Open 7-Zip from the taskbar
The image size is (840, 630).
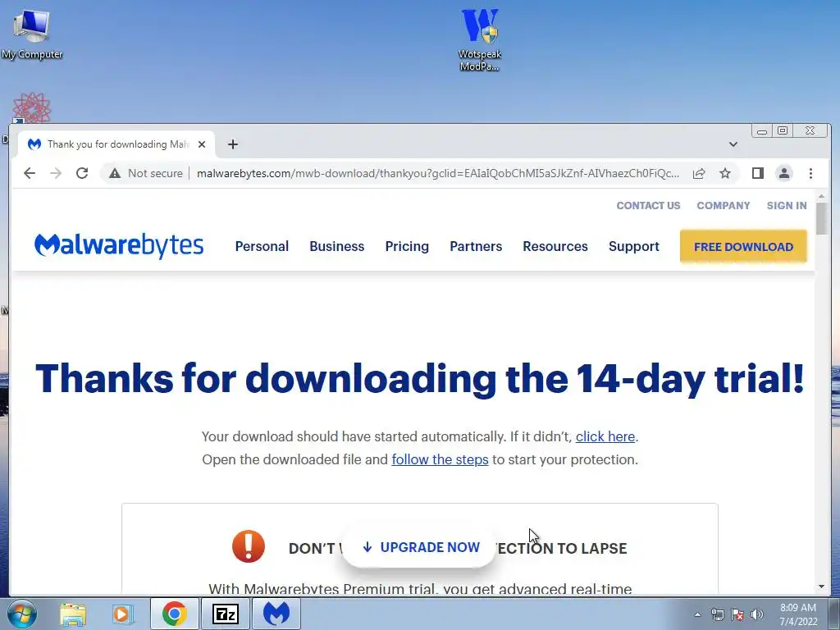(225, 614)
